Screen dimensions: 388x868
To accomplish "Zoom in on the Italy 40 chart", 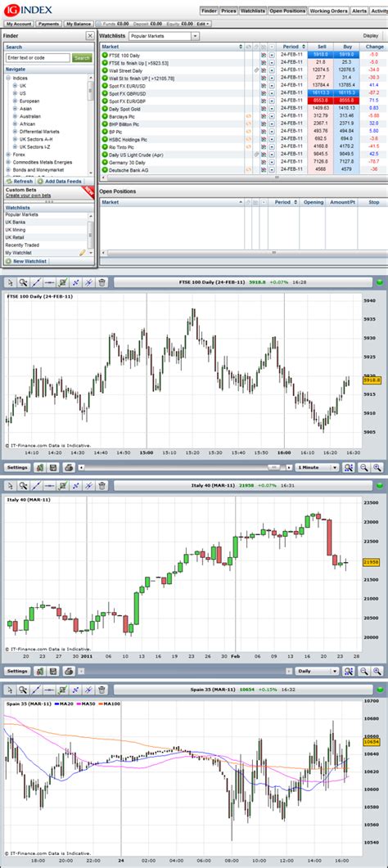I will point(377,671).
